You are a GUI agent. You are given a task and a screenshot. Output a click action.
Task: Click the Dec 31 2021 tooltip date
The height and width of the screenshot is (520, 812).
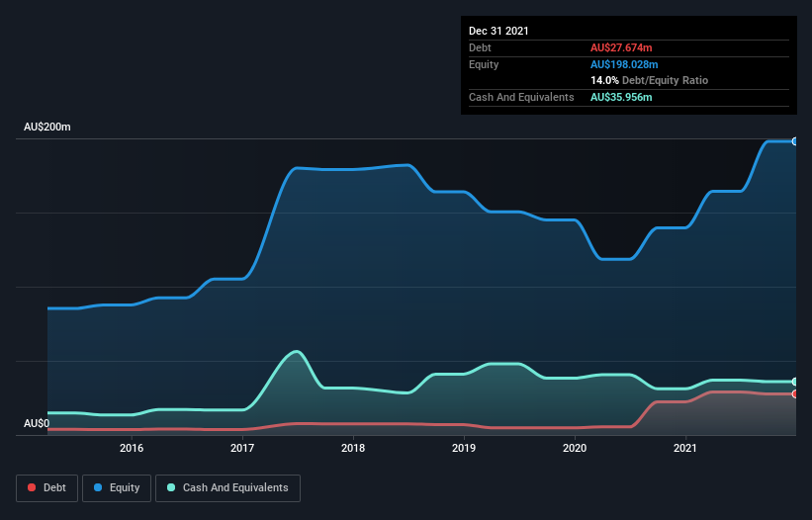point(498,31)
